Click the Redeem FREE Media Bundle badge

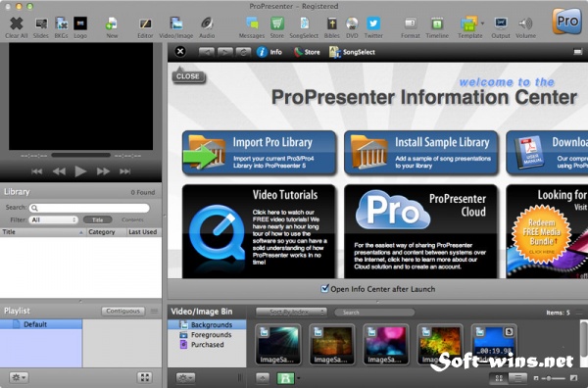click(x=541, y=233)
